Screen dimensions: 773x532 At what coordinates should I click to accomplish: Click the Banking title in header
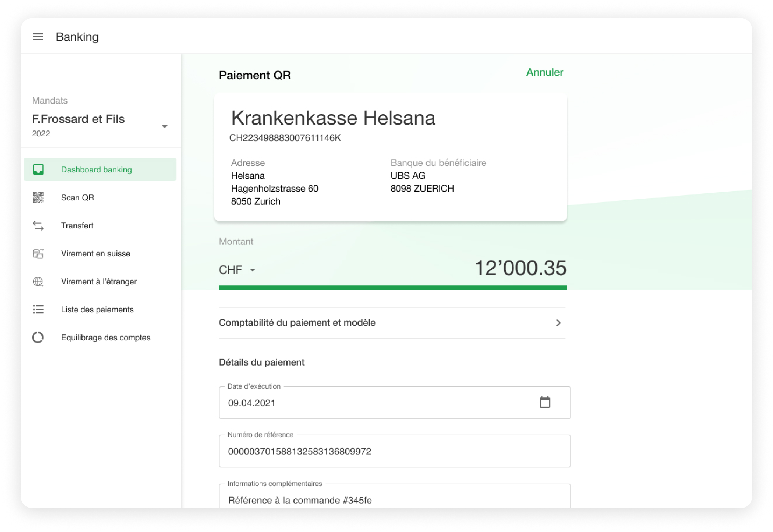pos(77,37)
